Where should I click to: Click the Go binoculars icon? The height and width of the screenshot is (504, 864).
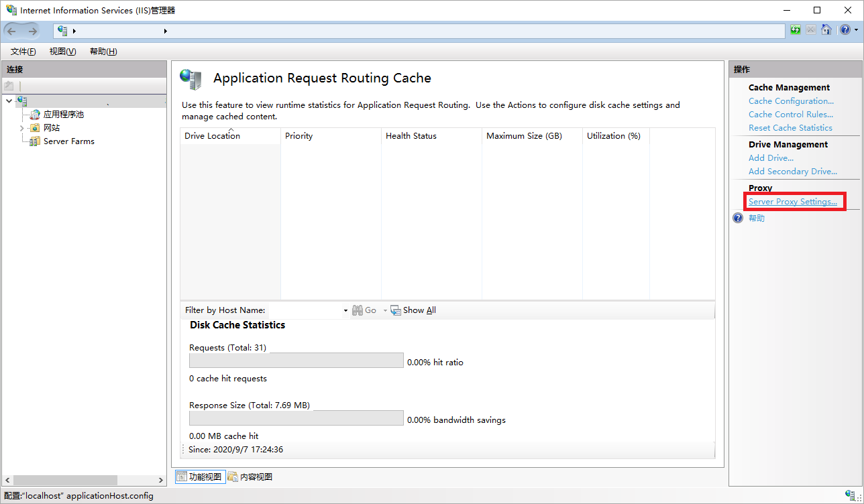[x=357, y=310]
